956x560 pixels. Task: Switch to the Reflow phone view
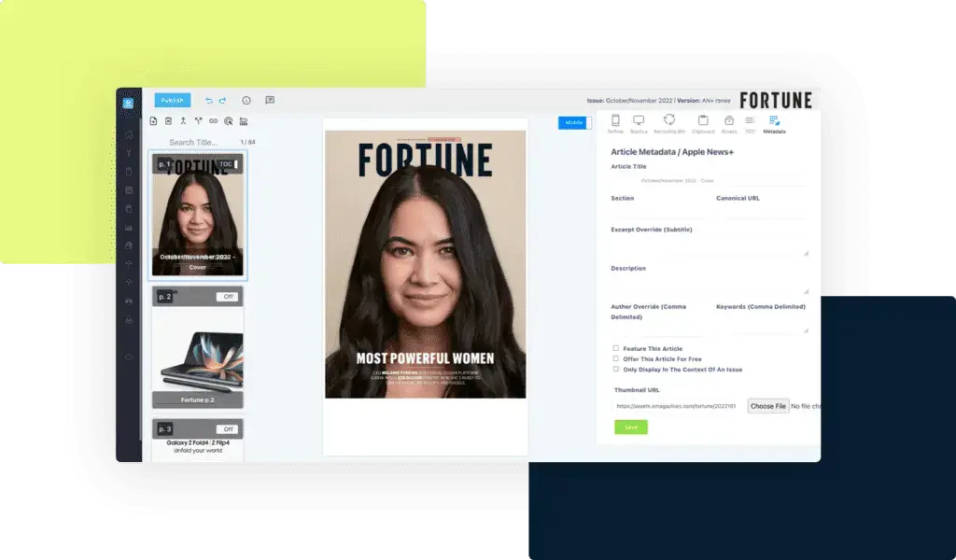click(615, 124)
